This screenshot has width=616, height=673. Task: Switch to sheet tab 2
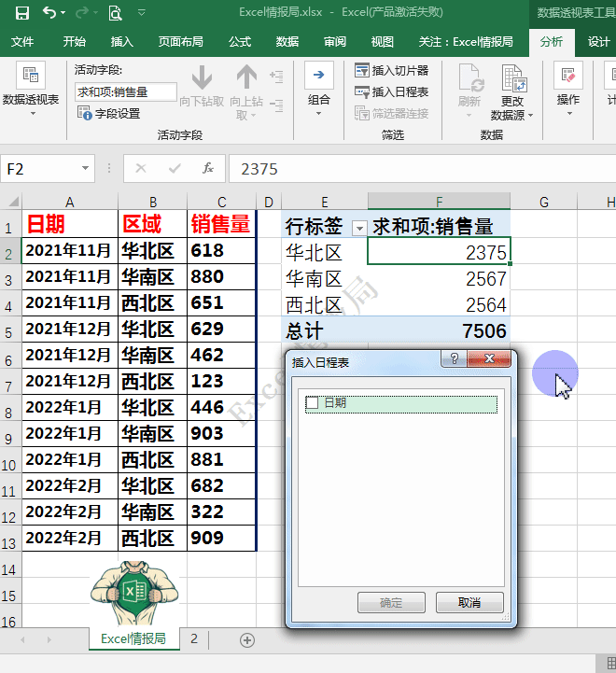pyautogui.click(x=194, y=638)
